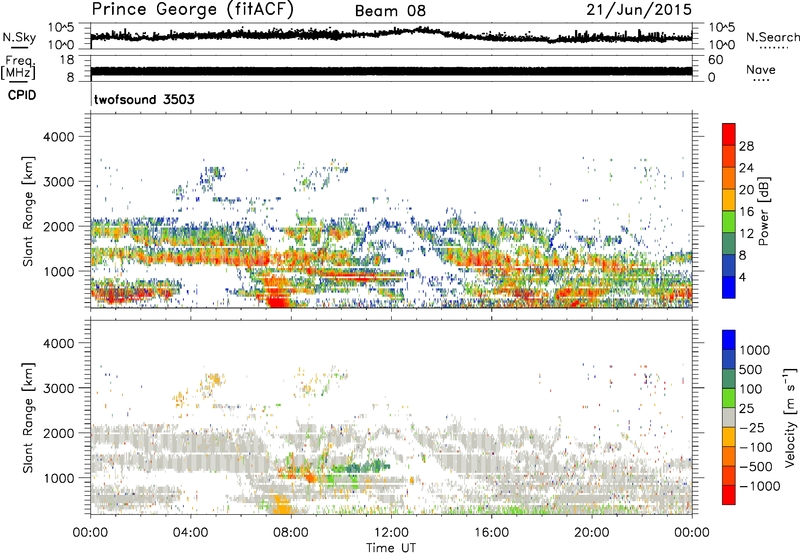Click the 'Velocity [m s-1]' colorbar title
Screen dimensions: 800x554
click(x=790, y=417)
